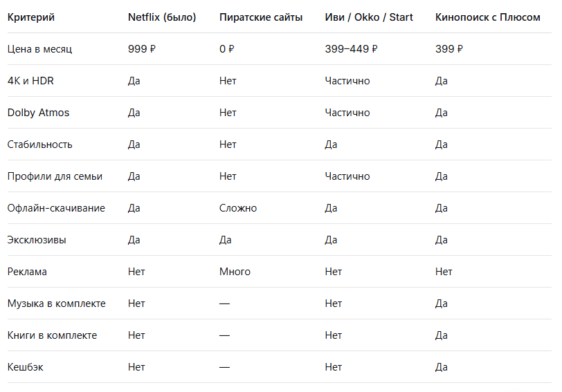The height and width of the screenshot is (392, 562).
Task: Click the "Критерий" column header
Action: (x=31, y=17)
